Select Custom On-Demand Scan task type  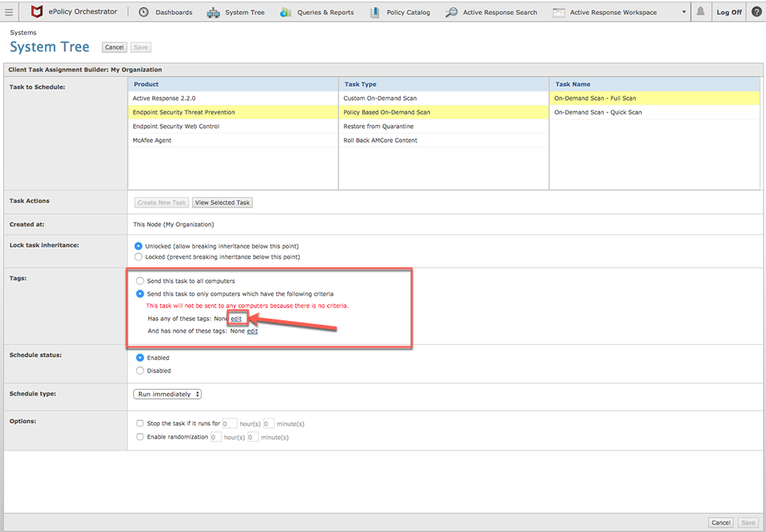pos(444,98)
